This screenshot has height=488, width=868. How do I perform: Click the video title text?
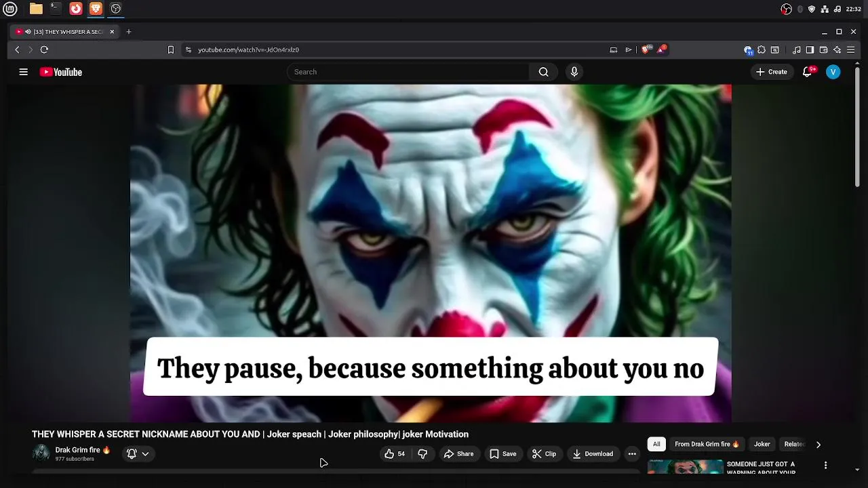(x=250, y=434)
